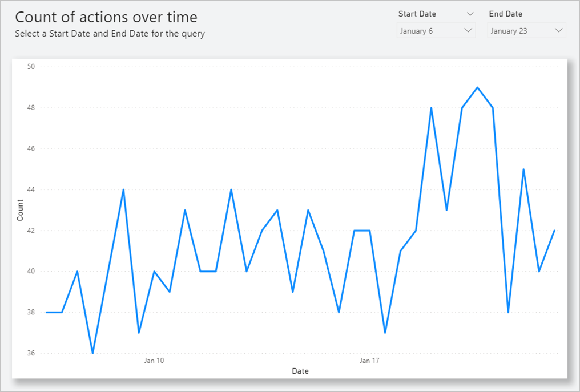Click the End Date slicer label
Screen dimensions: 580x392
(x=506, y=14)
